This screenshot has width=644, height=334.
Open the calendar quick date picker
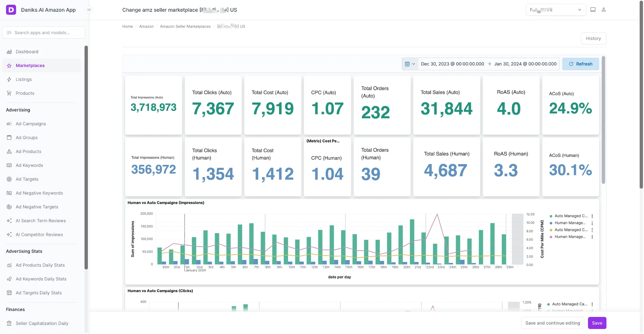click(x=410, y=64)
